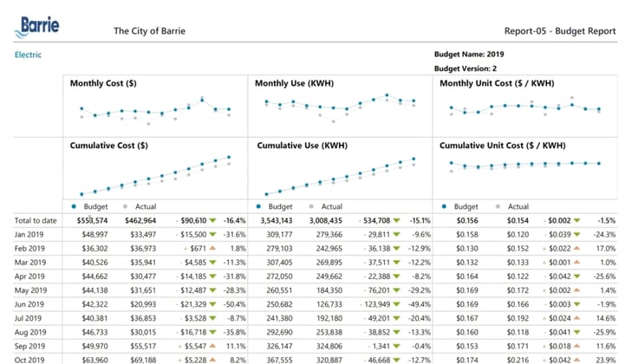Click orange up arrow in Feb 2019 cost variance
This screenshot has height=364, width=638.
[x=212, y=248]
